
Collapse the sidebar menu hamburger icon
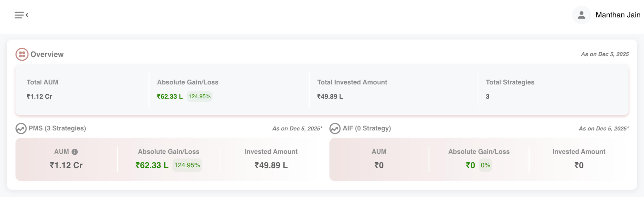click(21, 15)
